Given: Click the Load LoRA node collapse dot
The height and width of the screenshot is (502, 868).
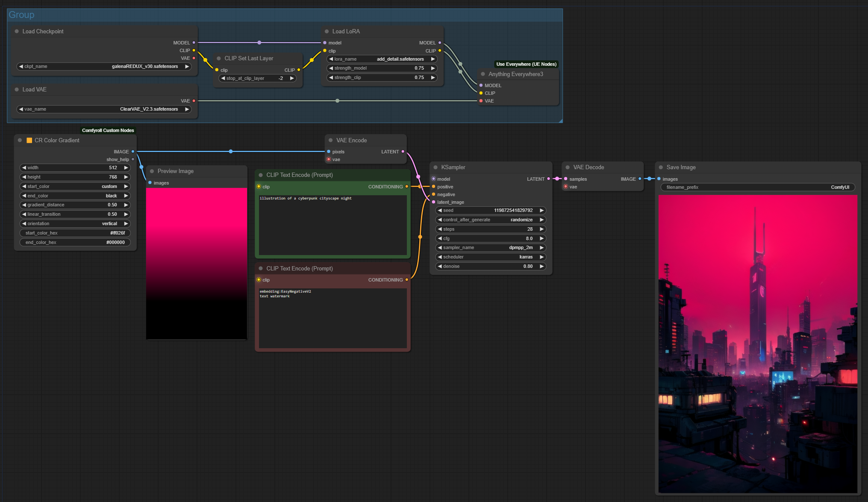Looking at the screenshot, I should [327, 31].
